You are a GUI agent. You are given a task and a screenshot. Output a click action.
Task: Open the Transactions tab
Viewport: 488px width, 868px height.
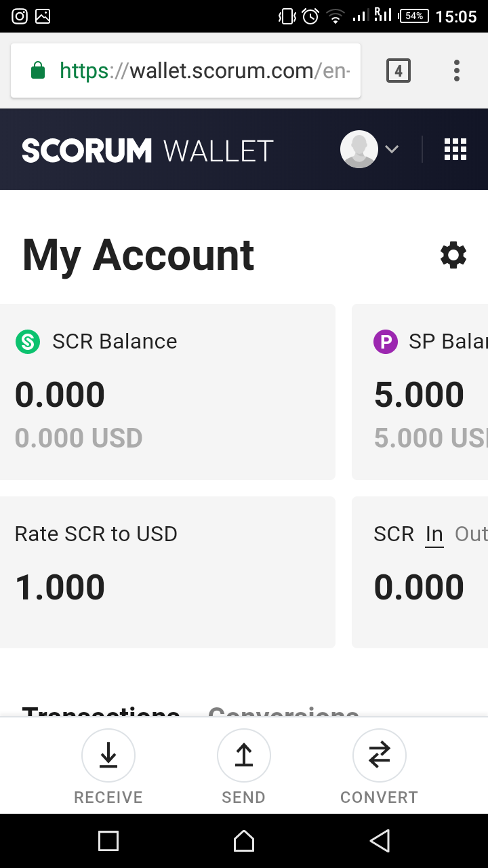pyautogui.click(x=101, y=712)
